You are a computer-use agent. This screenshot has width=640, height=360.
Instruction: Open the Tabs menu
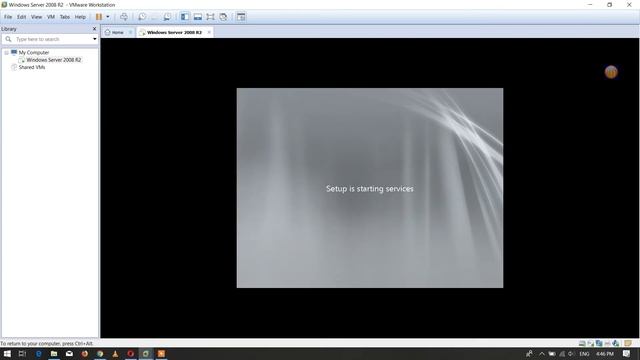tap(64, 17)
